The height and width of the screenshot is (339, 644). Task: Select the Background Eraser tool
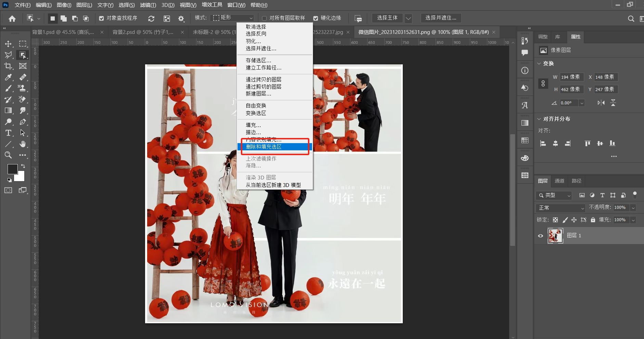23,100
